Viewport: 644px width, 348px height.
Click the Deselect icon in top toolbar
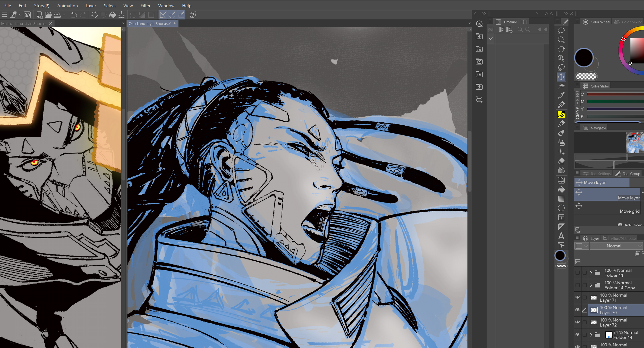pyautogui.click(x=133, y=15)
